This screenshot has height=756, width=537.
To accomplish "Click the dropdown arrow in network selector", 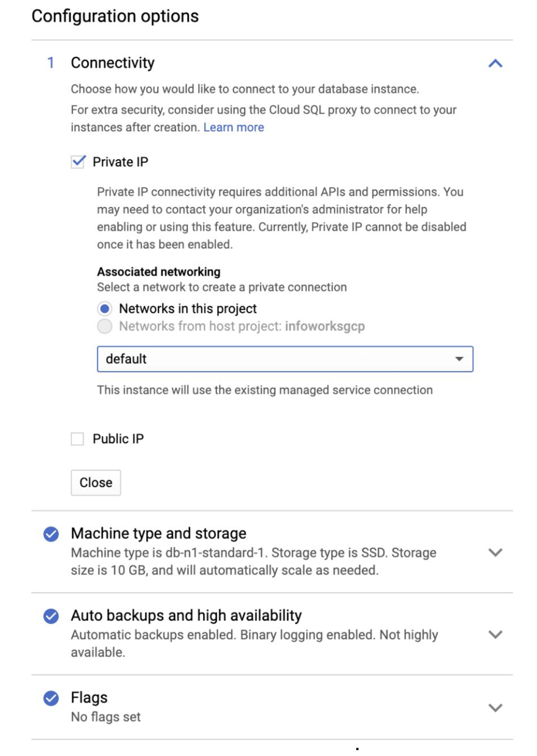I will coord(459,359).
